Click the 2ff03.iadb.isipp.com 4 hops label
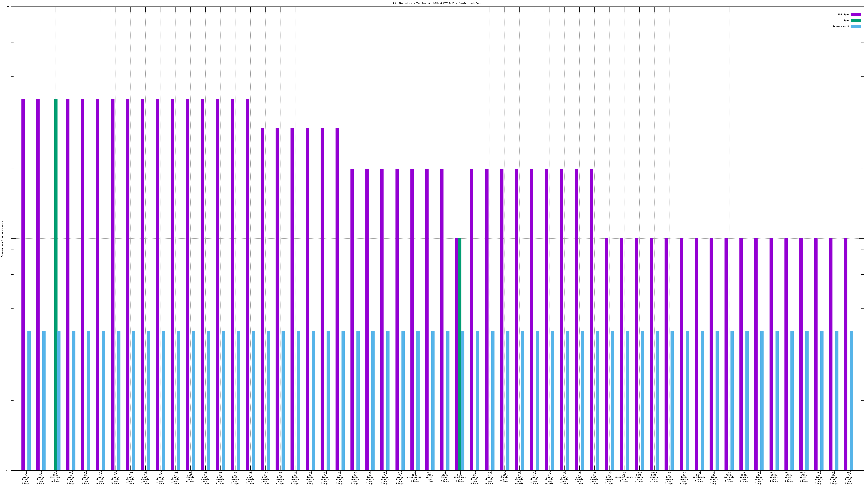Image resolution: width=868 pixels, height=488 pixels. click(x=804, y=477)
